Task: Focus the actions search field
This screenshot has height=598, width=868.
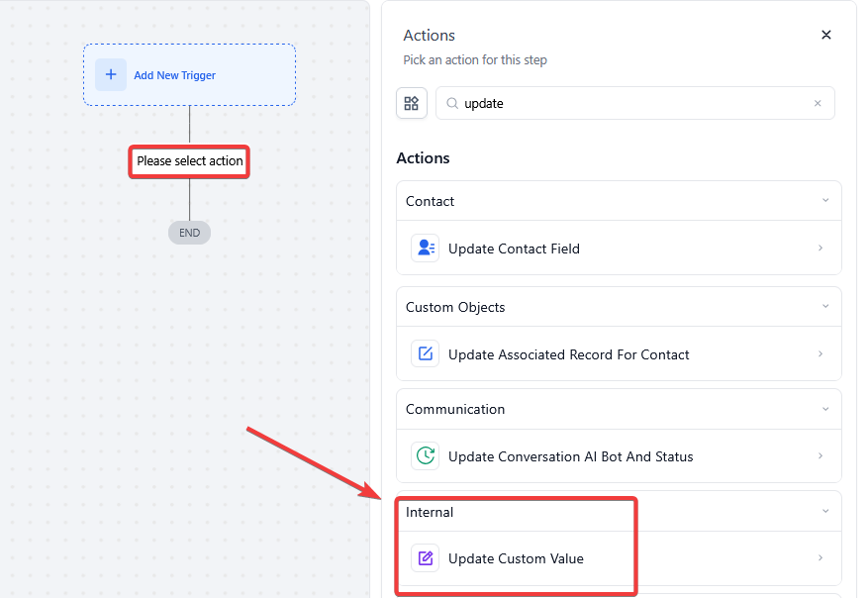Action: [x=633, y=103]
